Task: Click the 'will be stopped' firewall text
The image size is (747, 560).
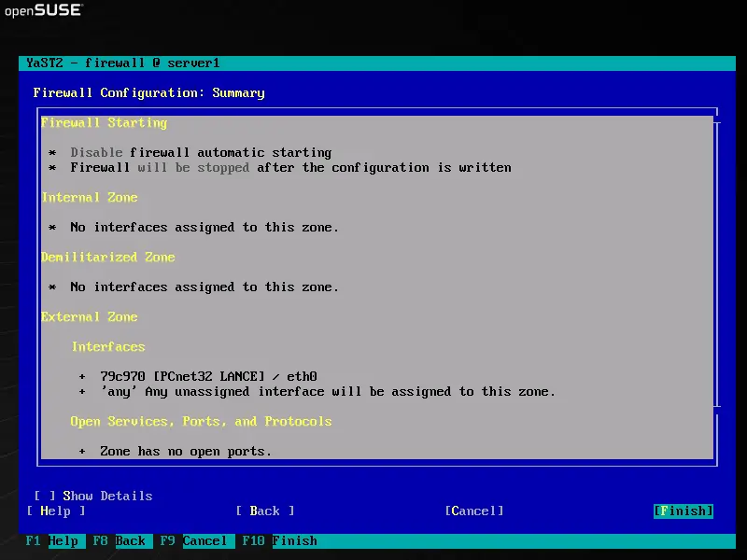Action: (x=193, y=167)
